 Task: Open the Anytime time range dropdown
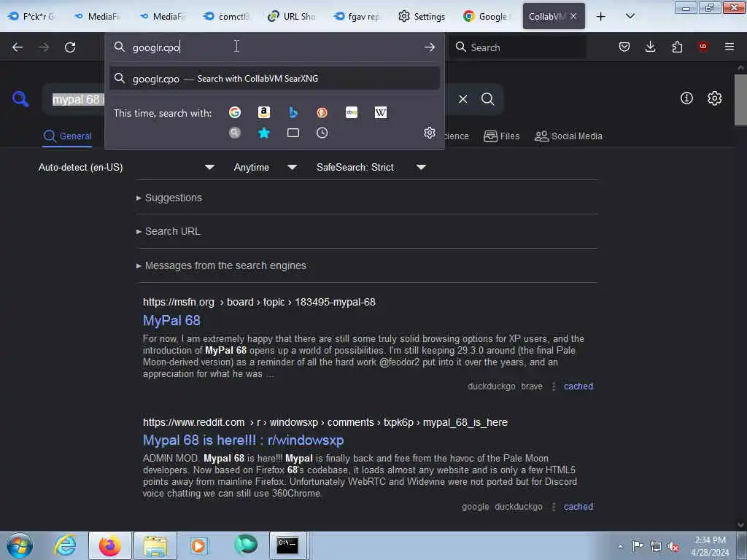tap(265, 167)
